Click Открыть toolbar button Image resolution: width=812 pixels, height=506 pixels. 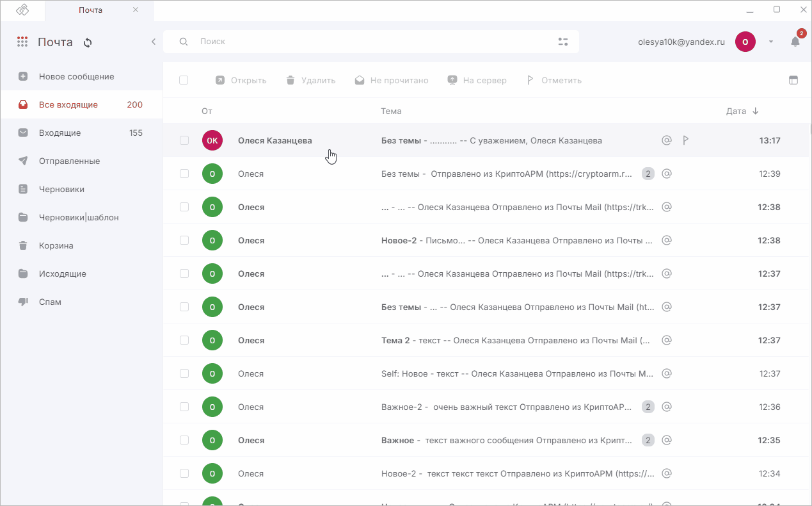241,80
